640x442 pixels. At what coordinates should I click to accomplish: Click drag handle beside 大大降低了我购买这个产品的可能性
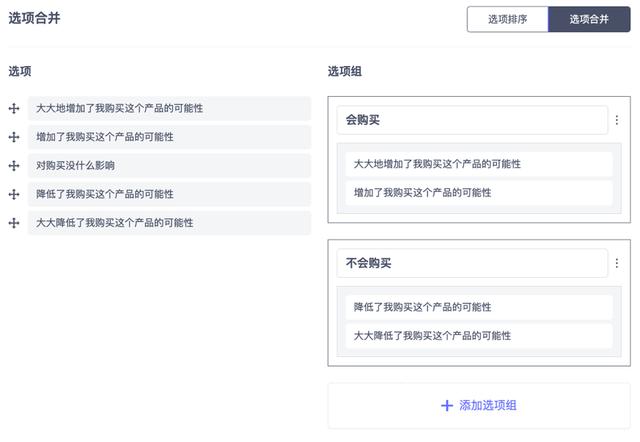14,223
